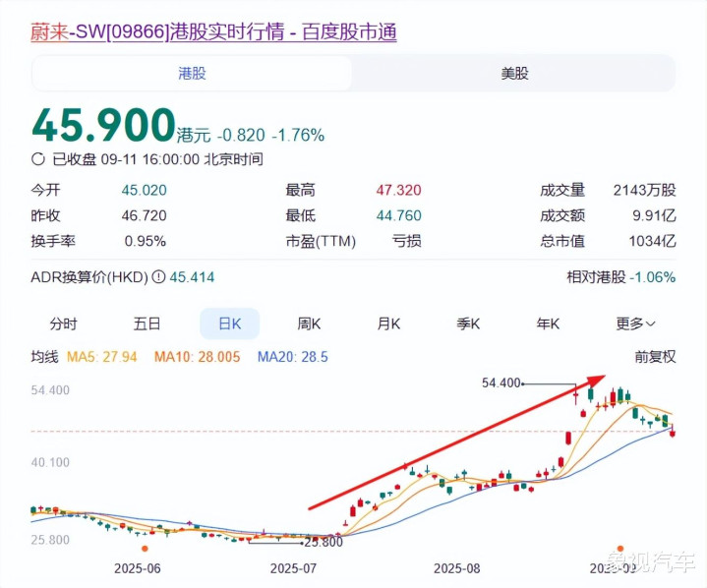
Task: Click the refresh circle icon beside 已收盘
Action: tap(38, 159)
